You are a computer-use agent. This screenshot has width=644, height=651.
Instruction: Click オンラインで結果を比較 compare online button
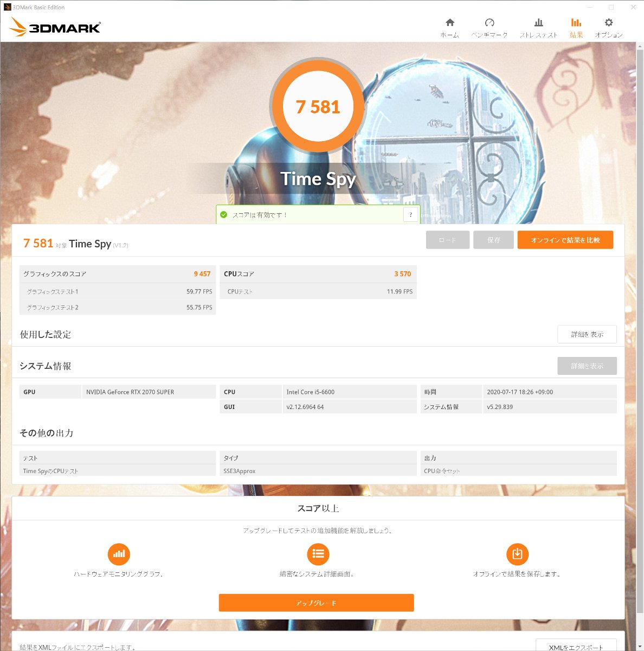pos(565,240)
